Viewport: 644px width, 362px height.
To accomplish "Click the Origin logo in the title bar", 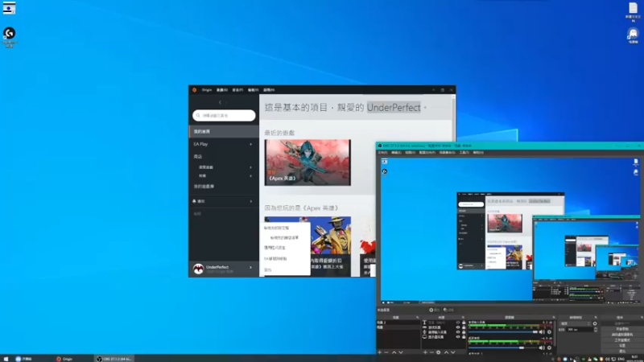I will pos(194,90).
